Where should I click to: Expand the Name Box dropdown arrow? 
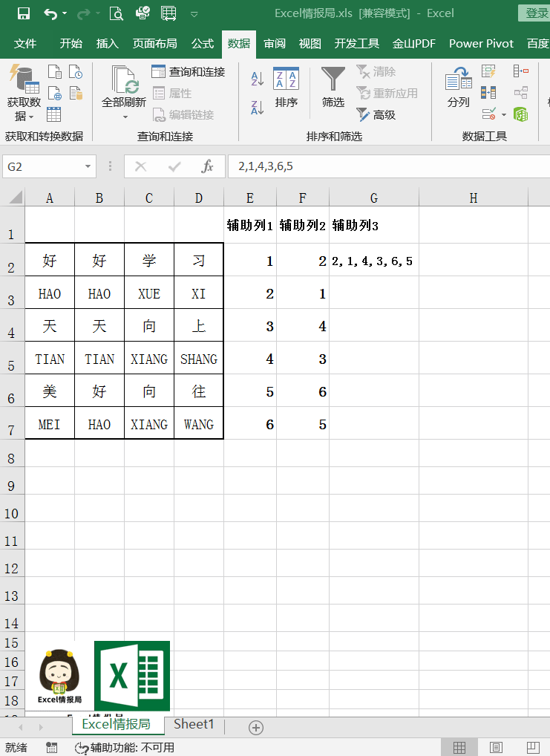(x=88, y=167)
